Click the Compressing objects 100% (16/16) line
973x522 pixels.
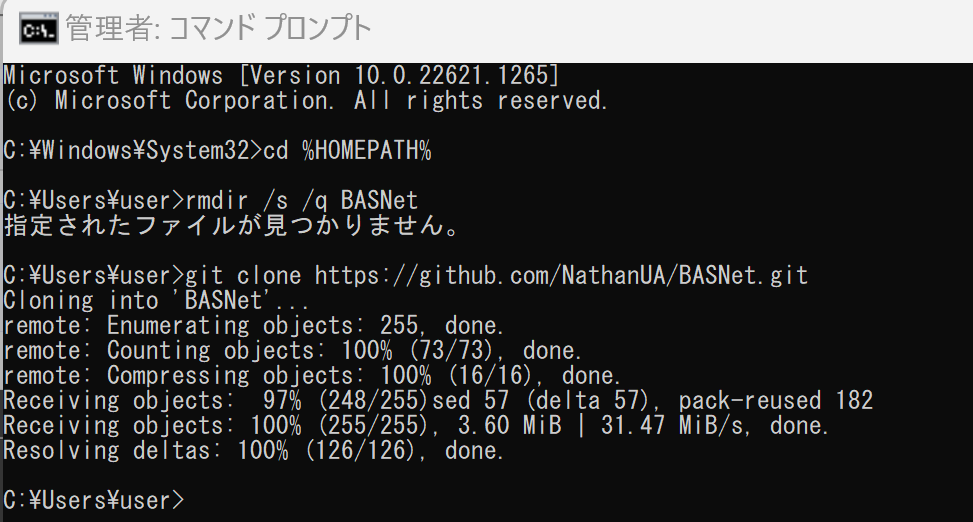[x=312, y=376]
